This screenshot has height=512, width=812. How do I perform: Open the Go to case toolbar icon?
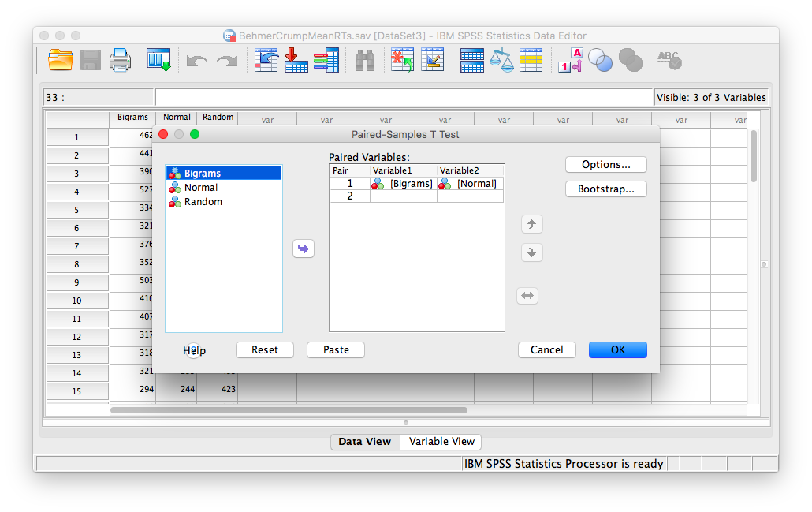coord(266,60)
